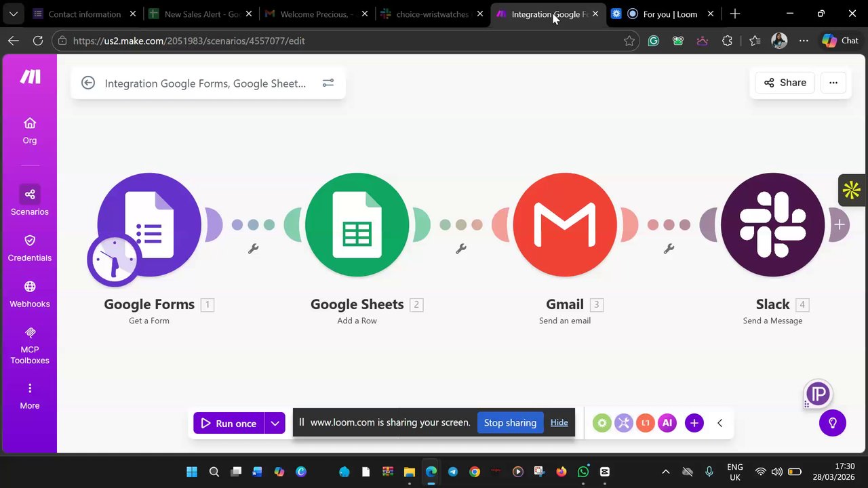
Task: Open the Extensions puzzle icon
Action: tap(727, 41)
